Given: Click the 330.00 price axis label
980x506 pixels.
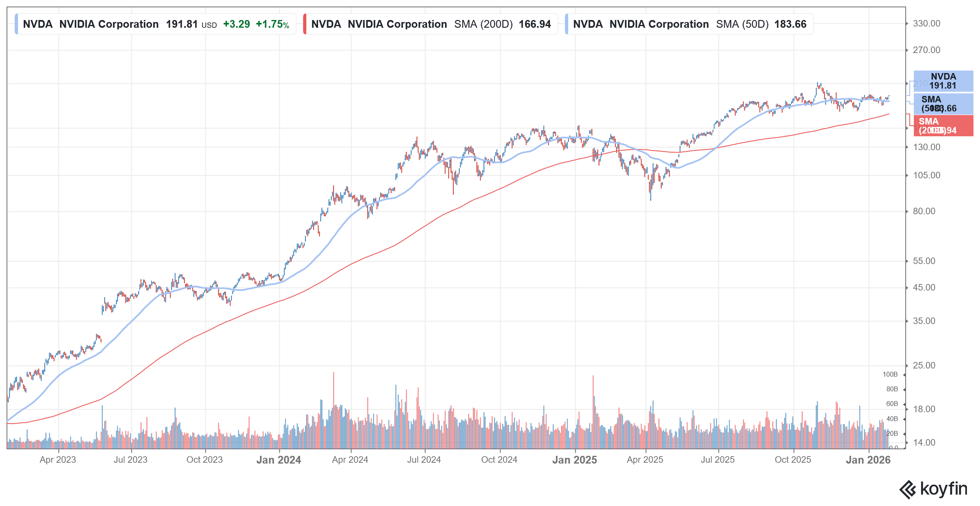Looking at the screenshot, I should [927, 24].
